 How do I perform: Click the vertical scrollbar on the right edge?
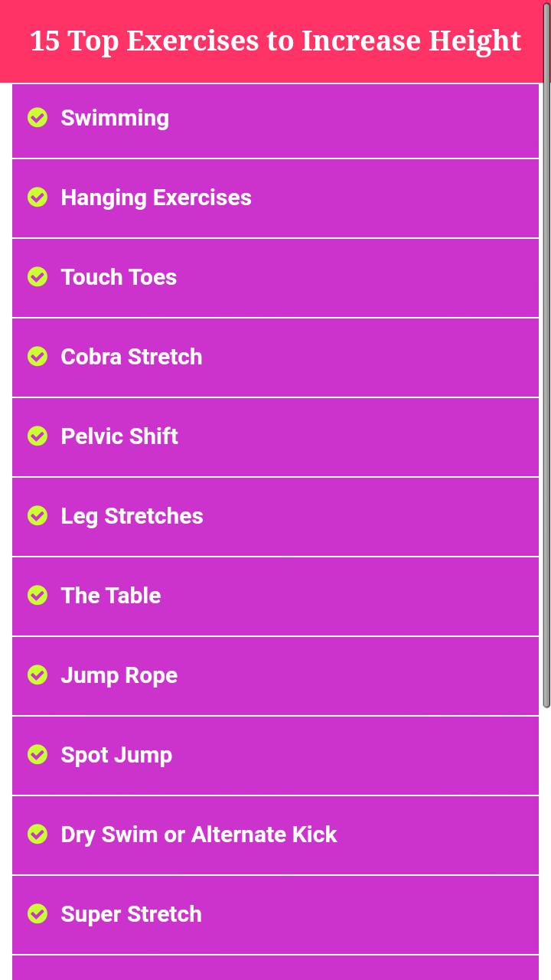[x=546, y=383]
